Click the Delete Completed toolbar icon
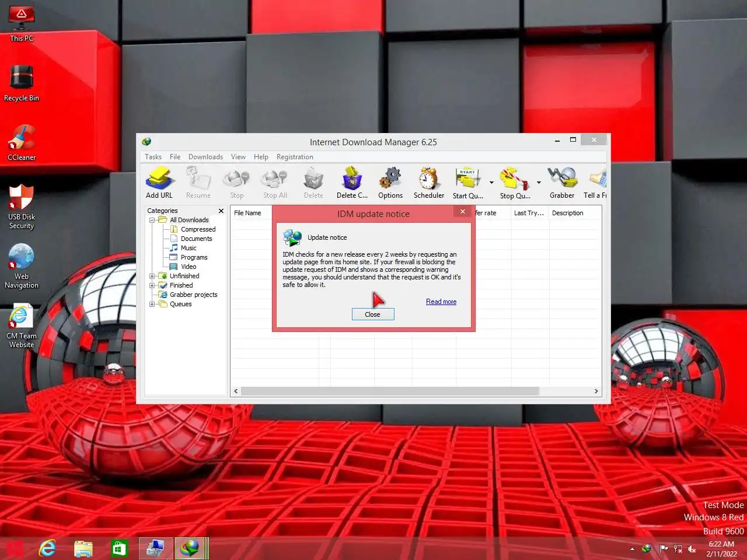 (352, 183)
